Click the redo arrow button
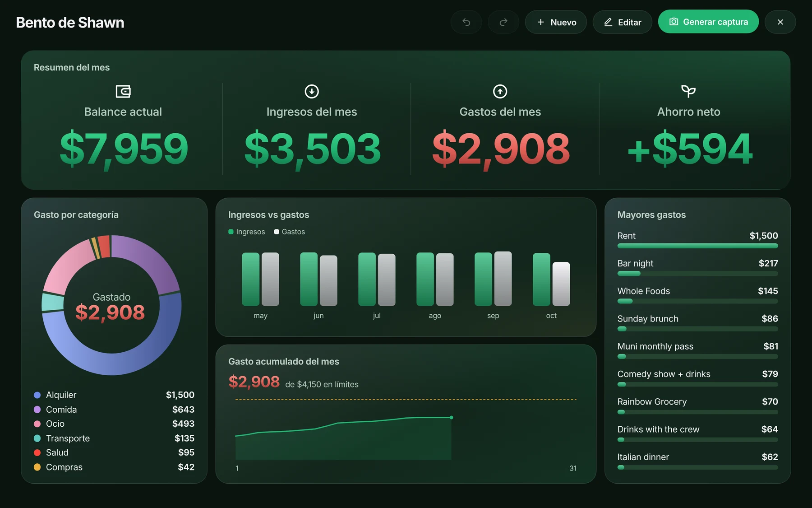Screen dimensions: 812x508 (x=503, y=22)
